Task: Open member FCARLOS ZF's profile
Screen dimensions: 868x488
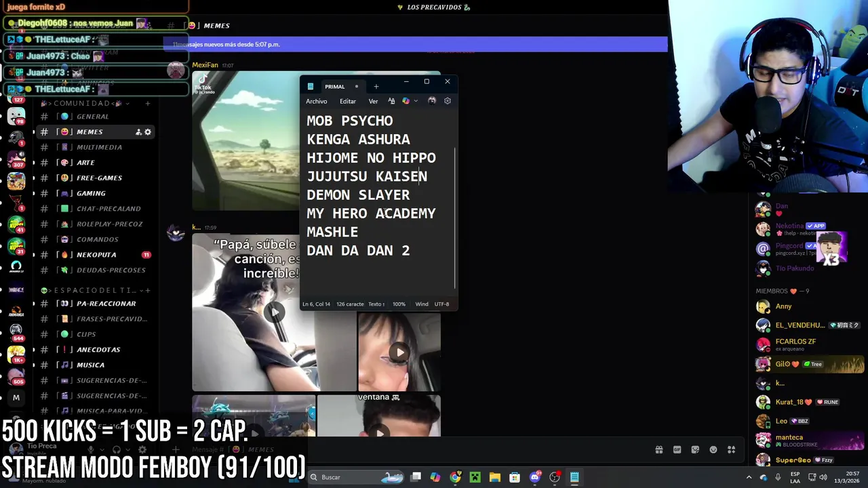Action: (809, 344)
